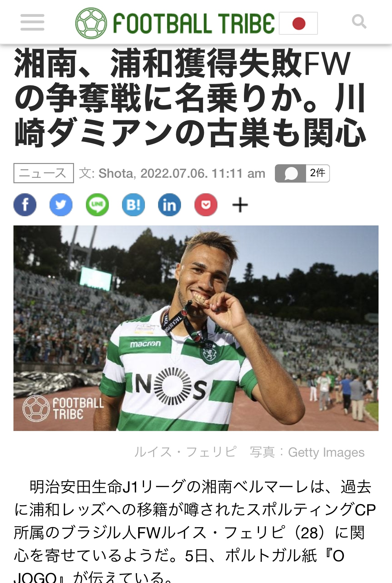392x583 pixels.
Task: Click the Football Tribe watermark on photo
Action: tap(63, 408)
